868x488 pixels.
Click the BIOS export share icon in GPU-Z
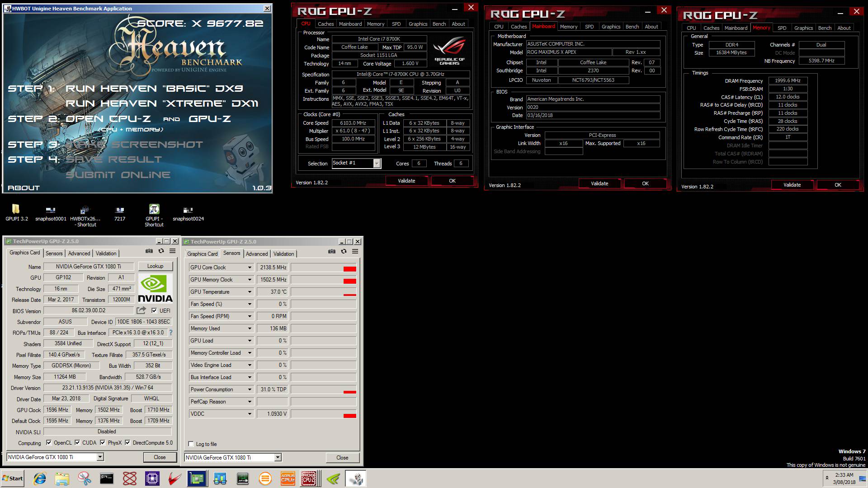[x=142, y=310]
